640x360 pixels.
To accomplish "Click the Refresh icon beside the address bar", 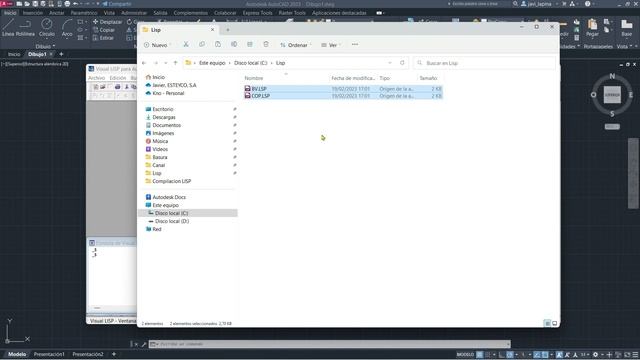I will pos(402,63).
